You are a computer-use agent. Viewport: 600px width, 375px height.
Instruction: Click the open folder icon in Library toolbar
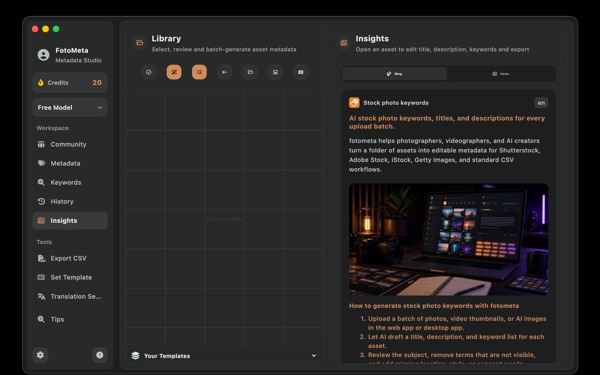click(250, 72)
